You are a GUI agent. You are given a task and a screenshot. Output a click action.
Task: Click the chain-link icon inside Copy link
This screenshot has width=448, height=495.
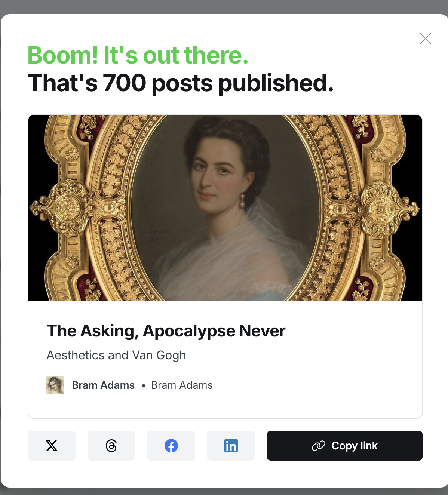[319, 446]
